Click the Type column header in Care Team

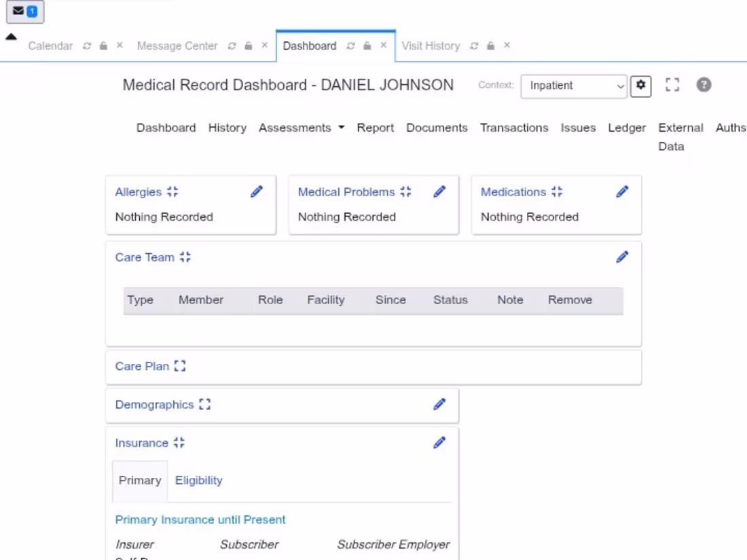point(140,300)
